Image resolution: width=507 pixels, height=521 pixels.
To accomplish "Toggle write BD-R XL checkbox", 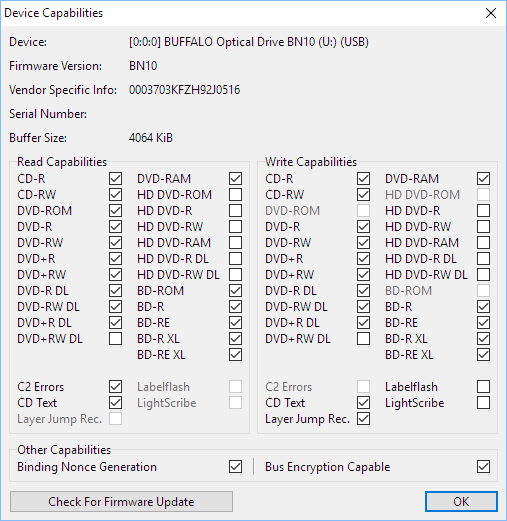I will click(x=483, y=339).
